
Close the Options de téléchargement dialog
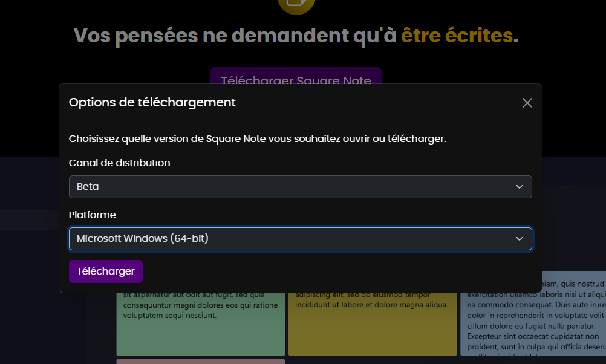pos(527,103)
